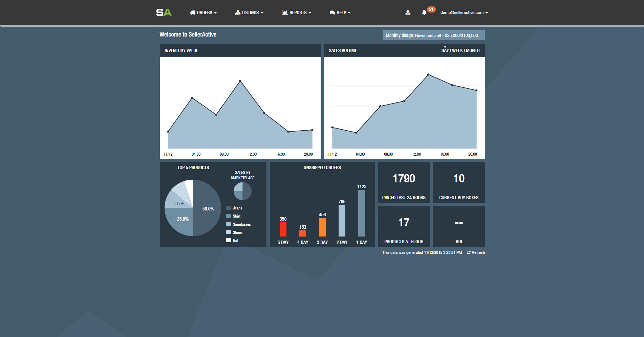Switch Sales Volume chart to Week view
The width and height of the screenshot is (644, 337).
[x=457, y=50]
